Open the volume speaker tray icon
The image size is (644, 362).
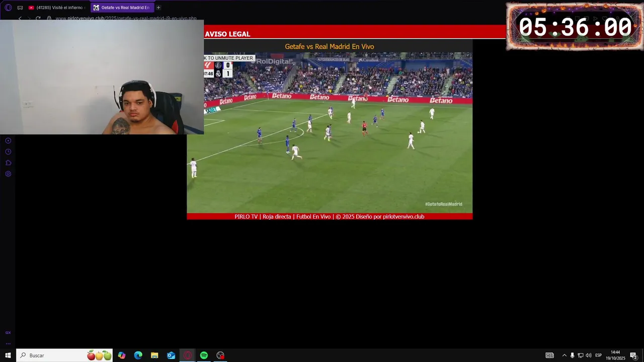pos(589,355)
